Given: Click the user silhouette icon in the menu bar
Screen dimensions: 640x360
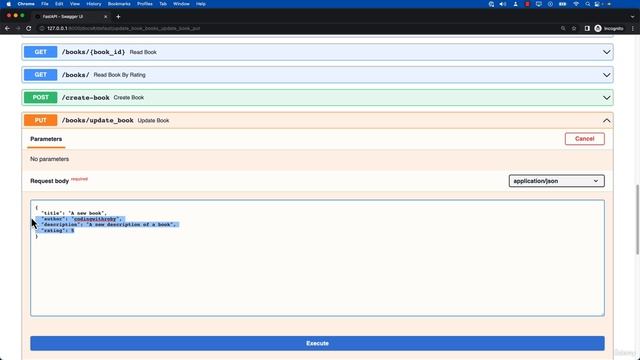Looking at the screenshot, I should (516, 4).
